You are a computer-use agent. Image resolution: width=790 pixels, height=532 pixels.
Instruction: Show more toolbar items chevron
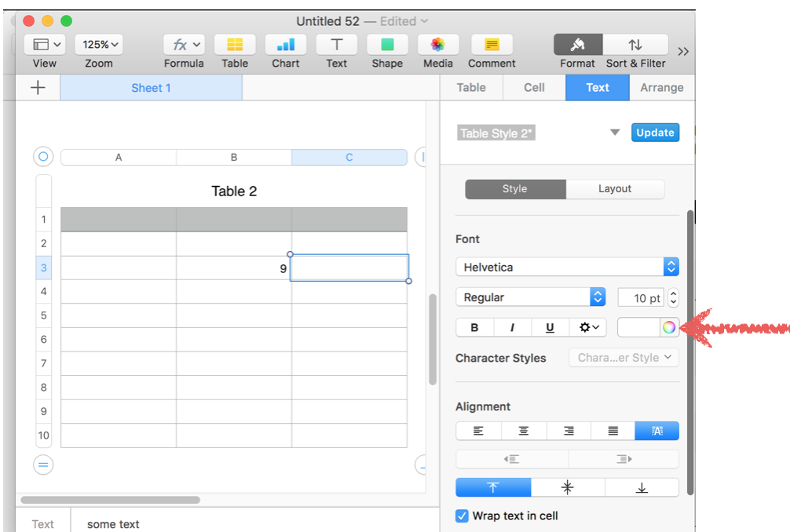click(x=682, y=51)
